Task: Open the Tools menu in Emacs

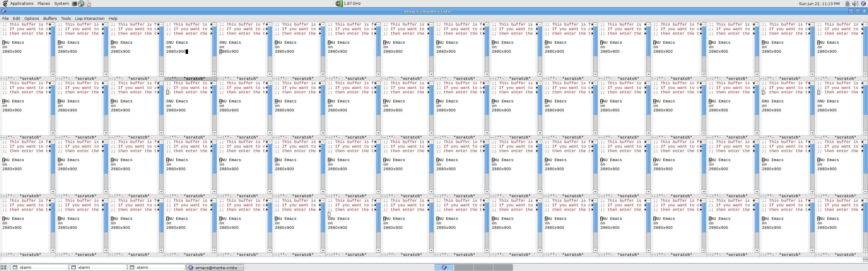Action: click(66, 18)
